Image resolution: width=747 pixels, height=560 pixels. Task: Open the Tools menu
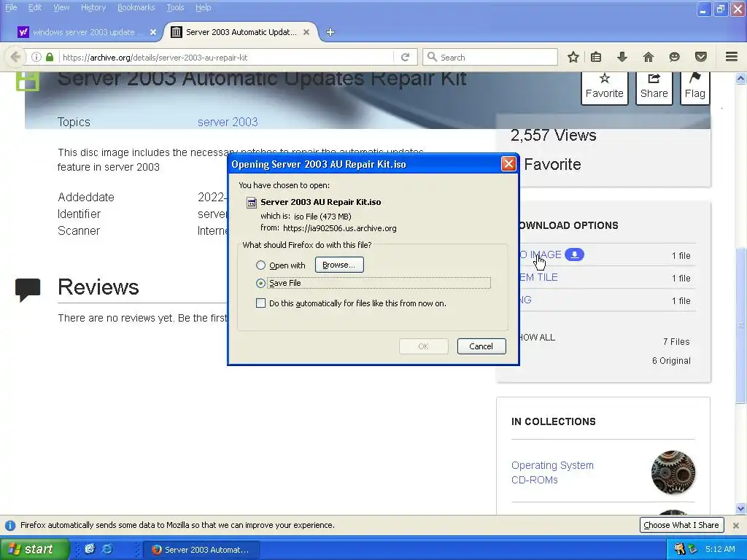point(175,7)
